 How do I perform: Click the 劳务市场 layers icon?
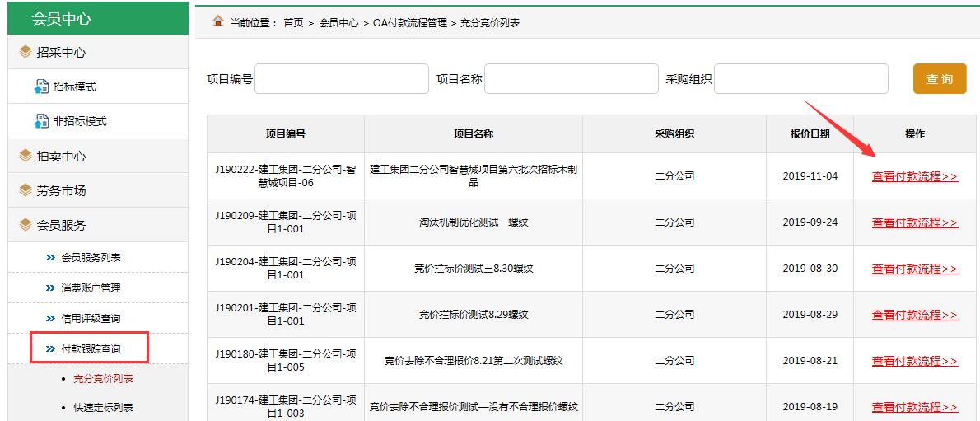click(25, 190)
